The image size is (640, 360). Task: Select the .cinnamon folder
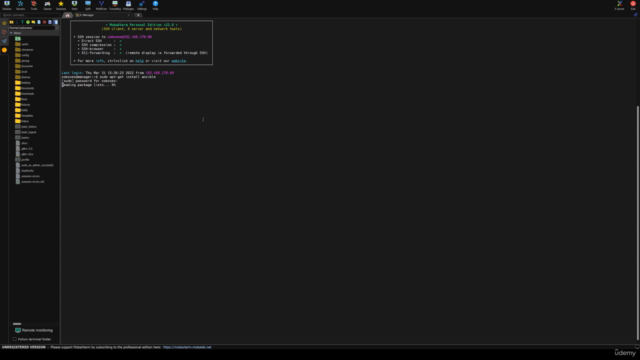[24, 50]
